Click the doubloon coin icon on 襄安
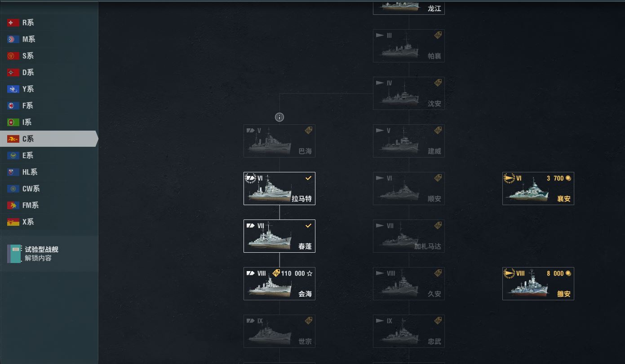Viewport: 625px width, 364px height. (568, 178)
